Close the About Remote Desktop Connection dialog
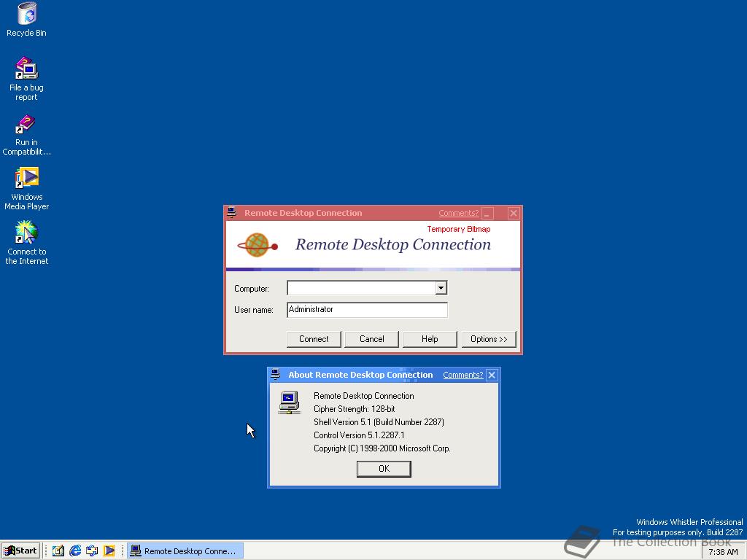The height and width of the screenshot is (560, 747). 492,375
